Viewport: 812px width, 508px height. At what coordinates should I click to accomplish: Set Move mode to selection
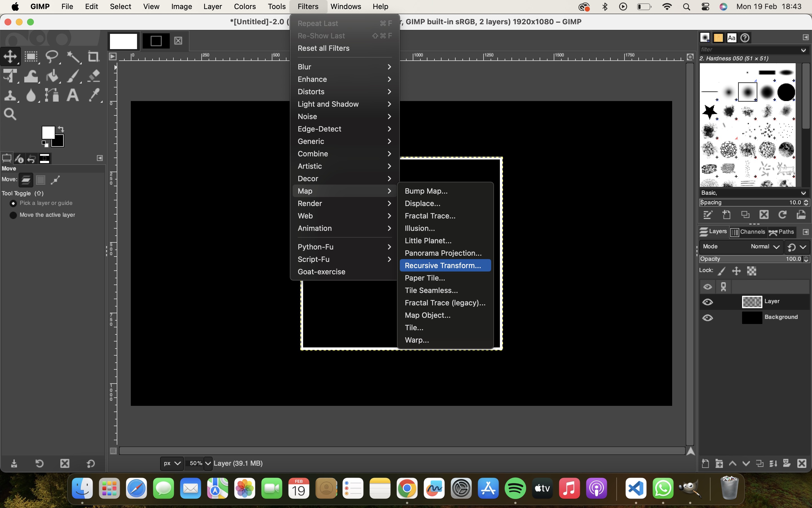tap(41, 180)
